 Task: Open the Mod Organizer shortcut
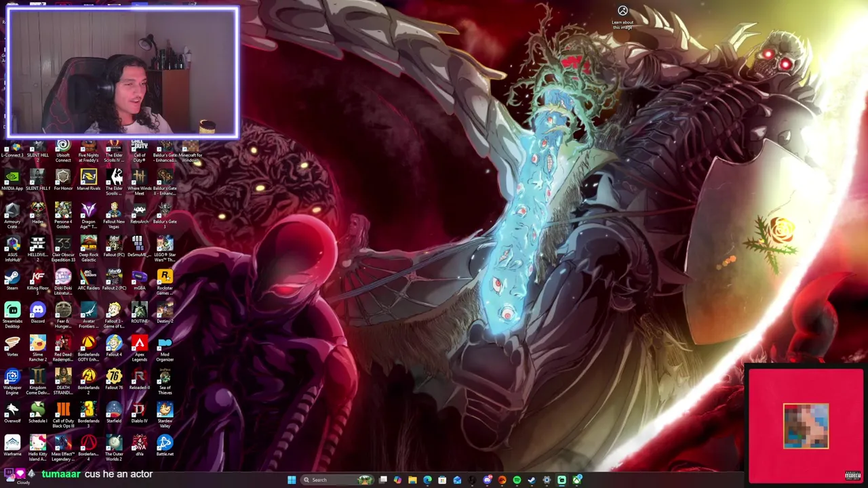(x=165, y=348)
